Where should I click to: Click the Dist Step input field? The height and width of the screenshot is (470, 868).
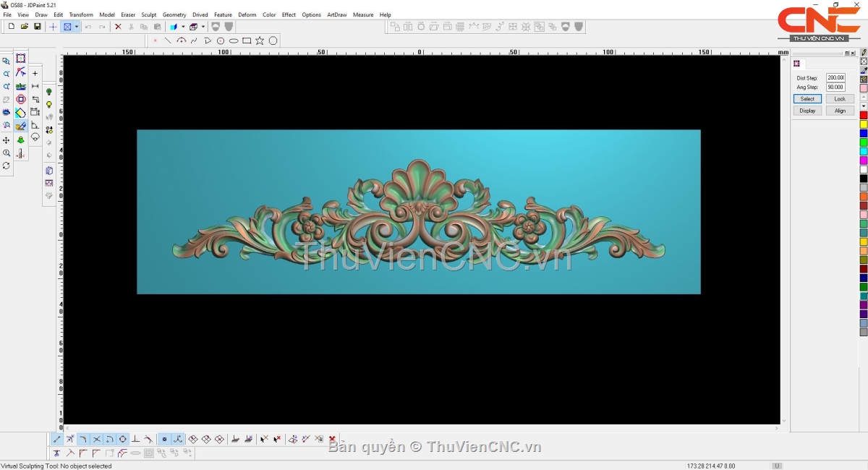coord(835,78)
